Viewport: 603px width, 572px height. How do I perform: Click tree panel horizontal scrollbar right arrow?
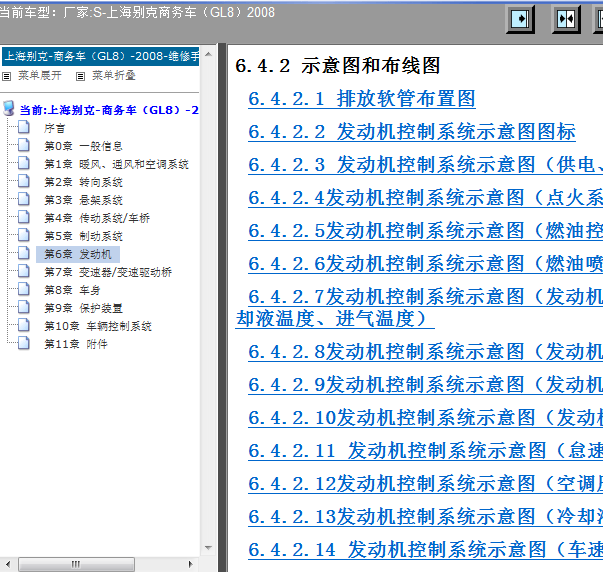tap(190, 564)
